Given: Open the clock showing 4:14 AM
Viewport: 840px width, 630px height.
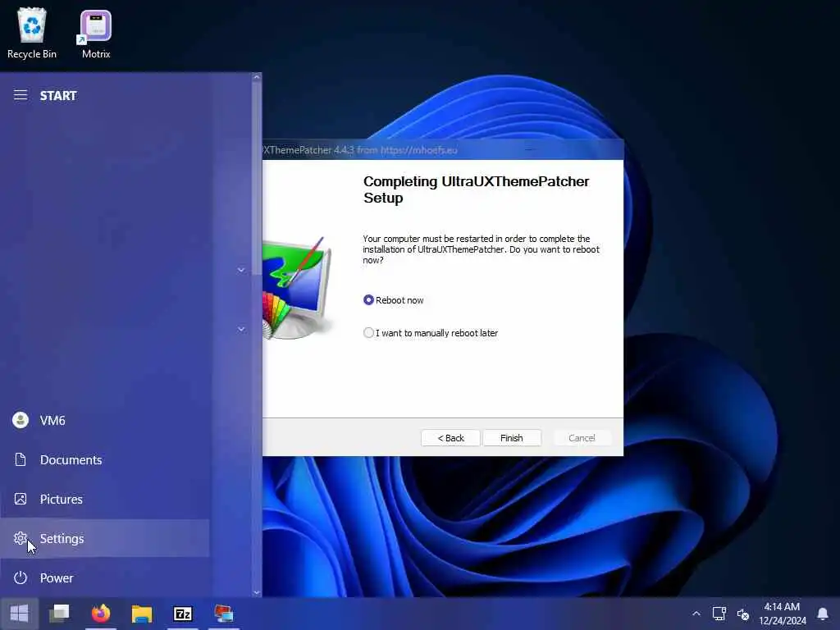Looking at the screenshot, I should tap(782, 614).
